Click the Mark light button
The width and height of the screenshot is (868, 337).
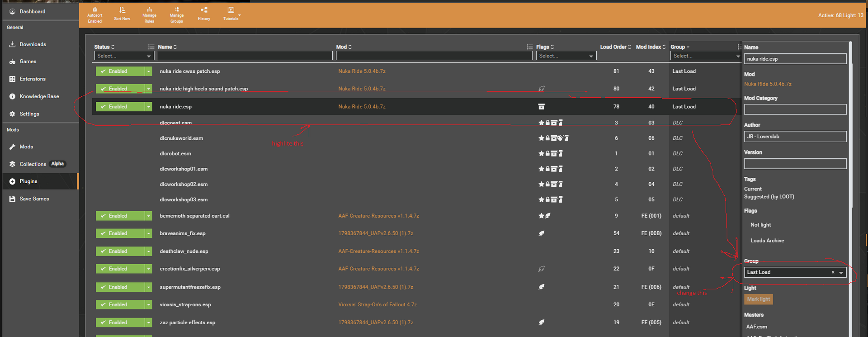tap(758, 299)
